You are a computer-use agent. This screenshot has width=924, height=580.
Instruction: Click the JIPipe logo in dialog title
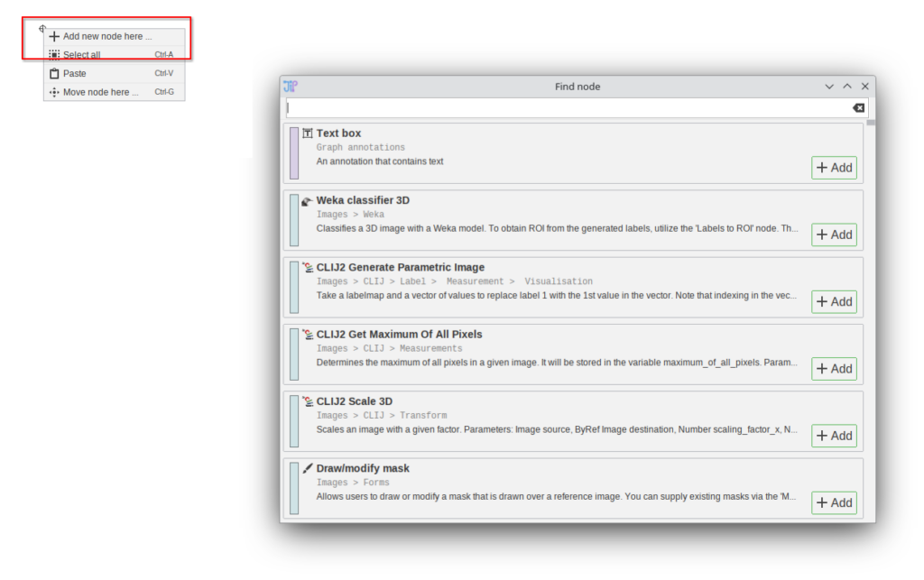(291, 87)
